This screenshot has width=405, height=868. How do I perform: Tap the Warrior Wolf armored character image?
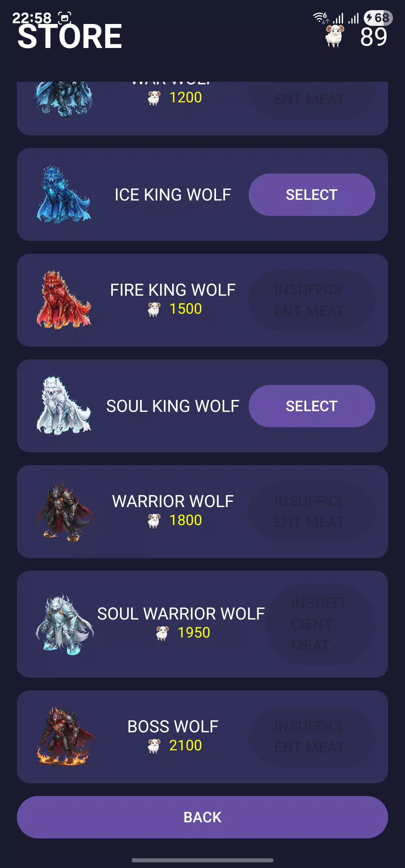(64, 512)
